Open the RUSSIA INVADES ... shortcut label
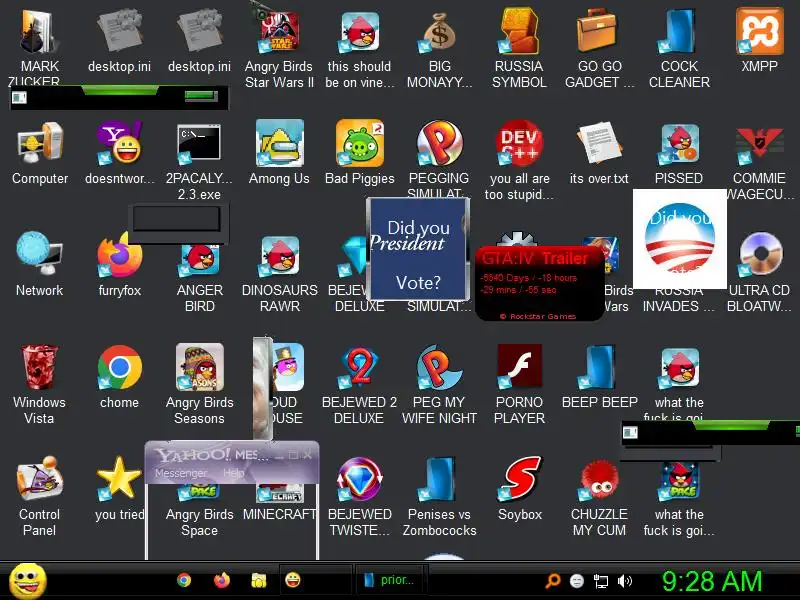800x600 pixels. (679, 298)
